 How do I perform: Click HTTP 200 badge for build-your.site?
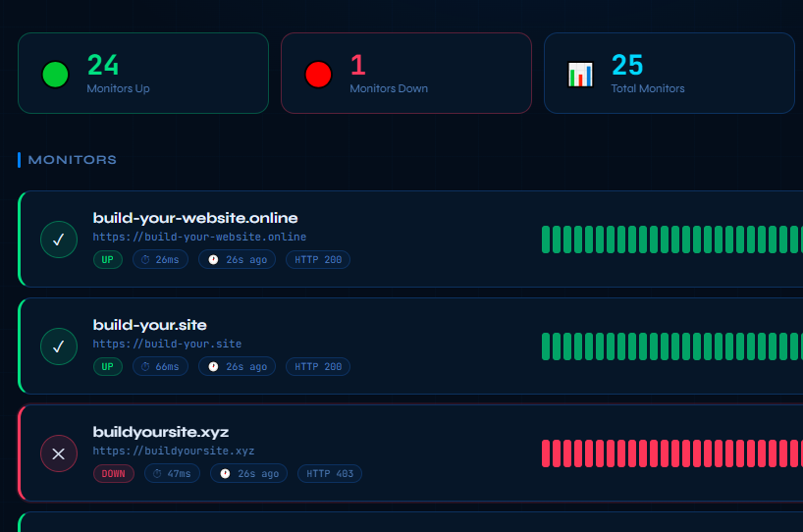[318, 367]
